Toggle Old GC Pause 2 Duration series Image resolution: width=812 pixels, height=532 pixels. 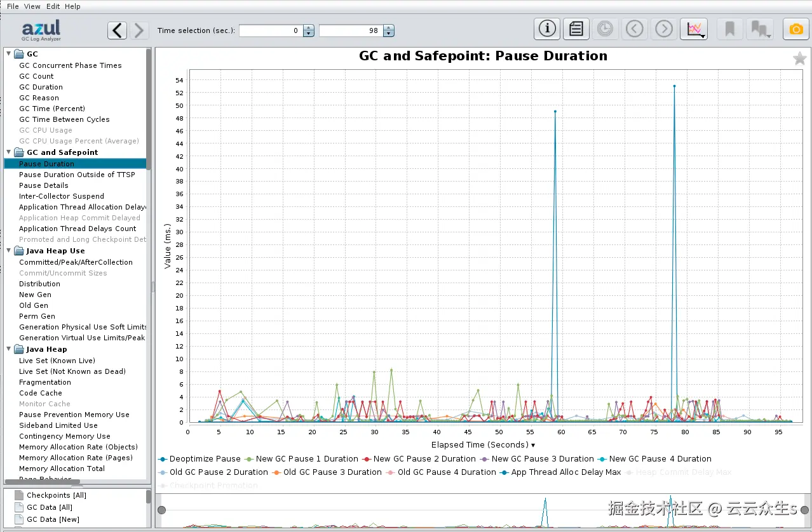[213, 472]
